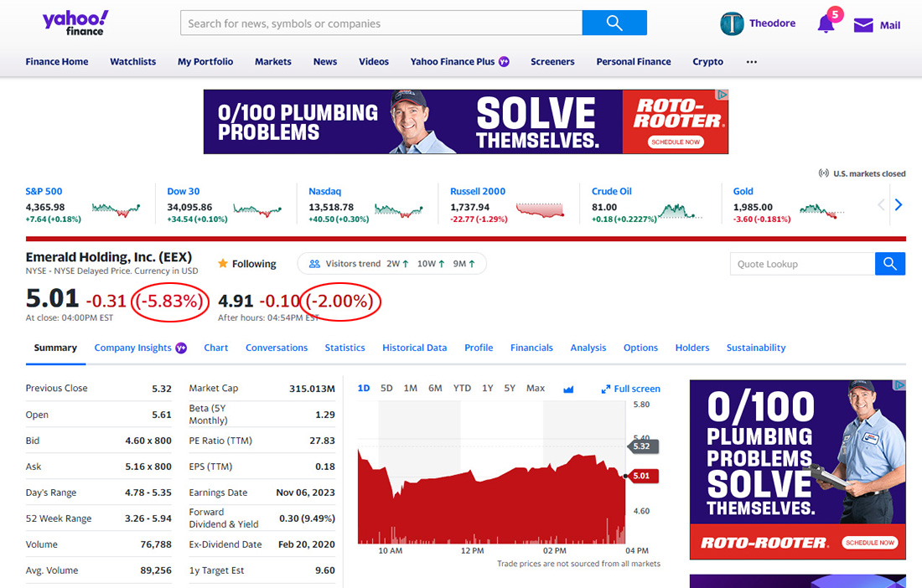Click Schedule Now in the sidebar ad
922x588 pixels.
click(x=870, y=543)
